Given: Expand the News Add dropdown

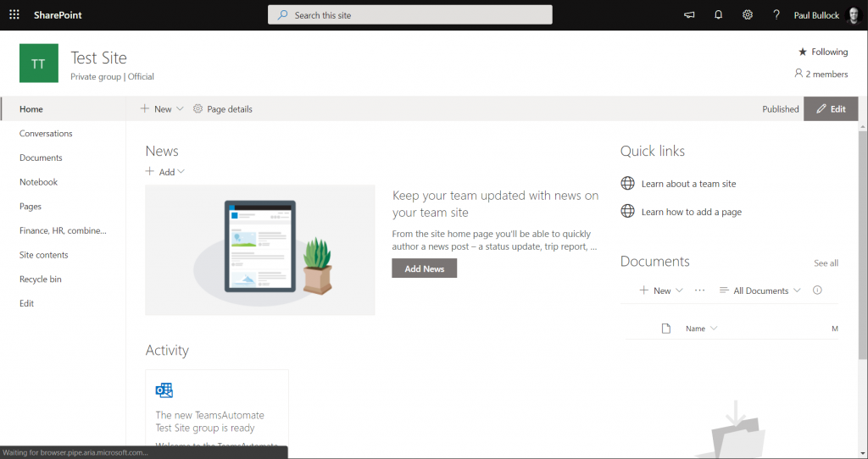Looking at the screenshot, I should click(x=165, y=172).
